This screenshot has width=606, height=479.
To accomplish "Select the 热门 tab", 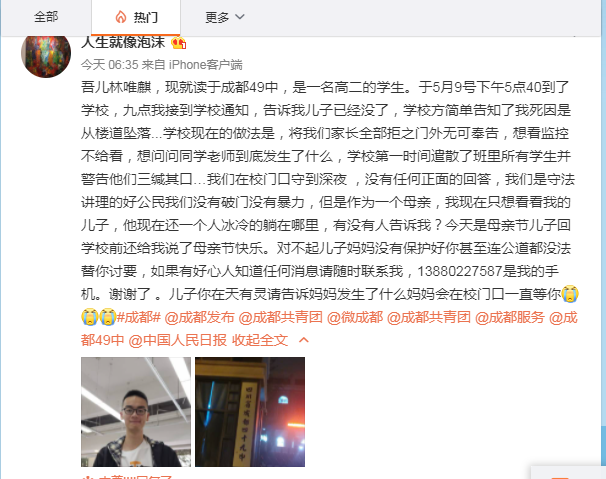I will (x=136, y=17).
